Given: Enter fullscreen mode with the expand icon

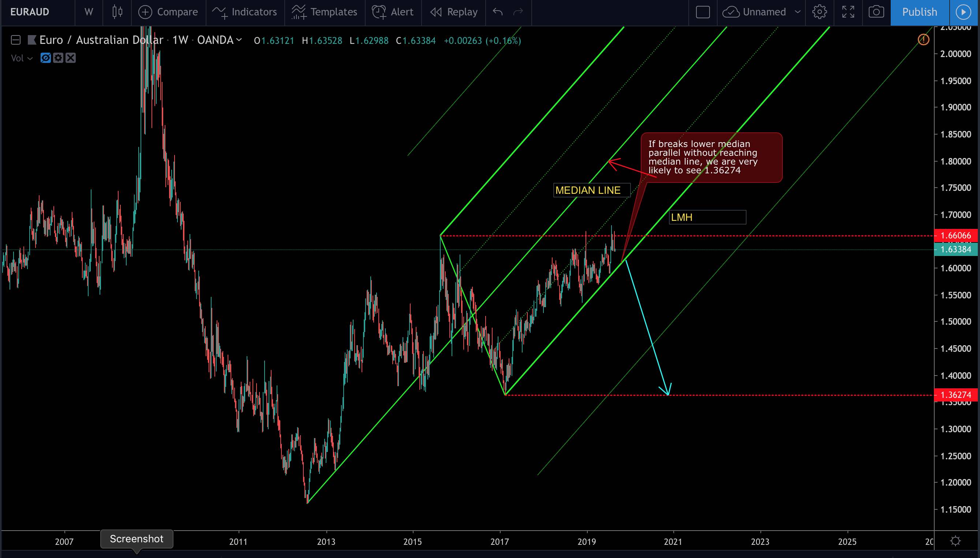Looking at the screenshot, I should coord(848,12).
